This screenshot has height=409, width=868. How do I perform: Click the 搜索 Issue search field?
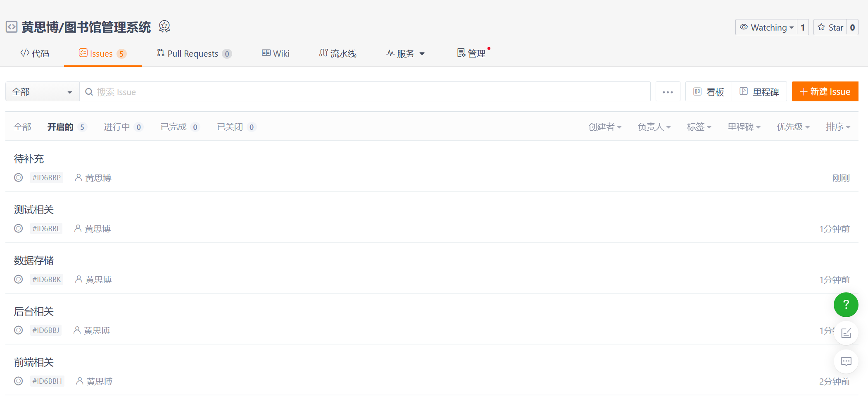(x=365, y=92)
